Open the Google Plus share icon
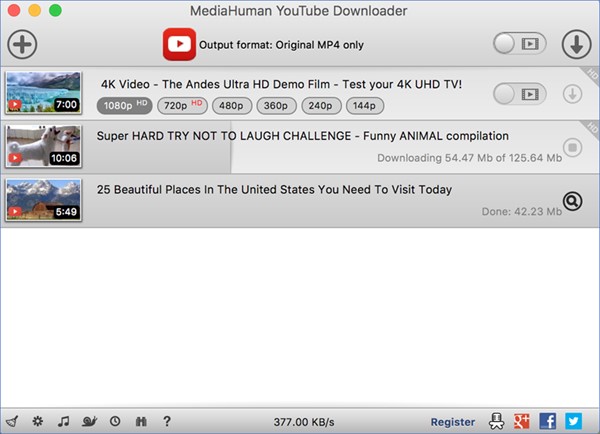Image resolution: width=600 pixels, height=434 pixels. click(522, 421)
